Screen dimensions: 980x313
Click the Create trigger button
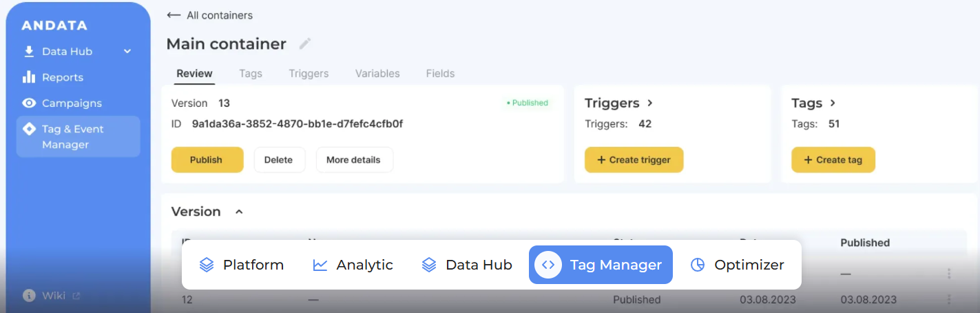tap(634, 160)
